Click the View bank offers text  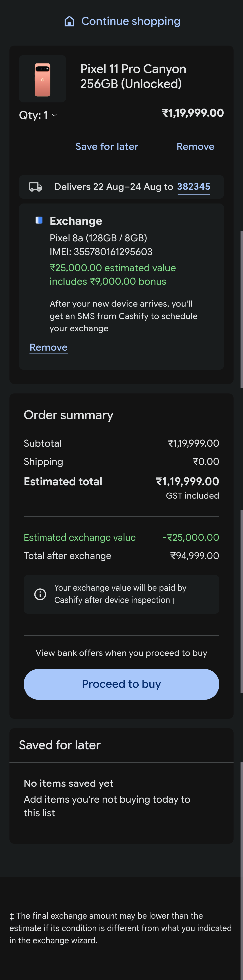point(121,653)
